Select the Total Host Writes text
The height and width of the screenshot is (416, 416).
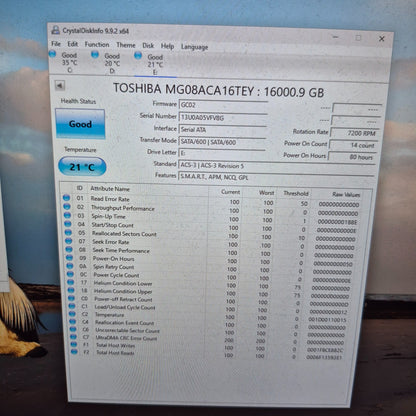point(115,345)
